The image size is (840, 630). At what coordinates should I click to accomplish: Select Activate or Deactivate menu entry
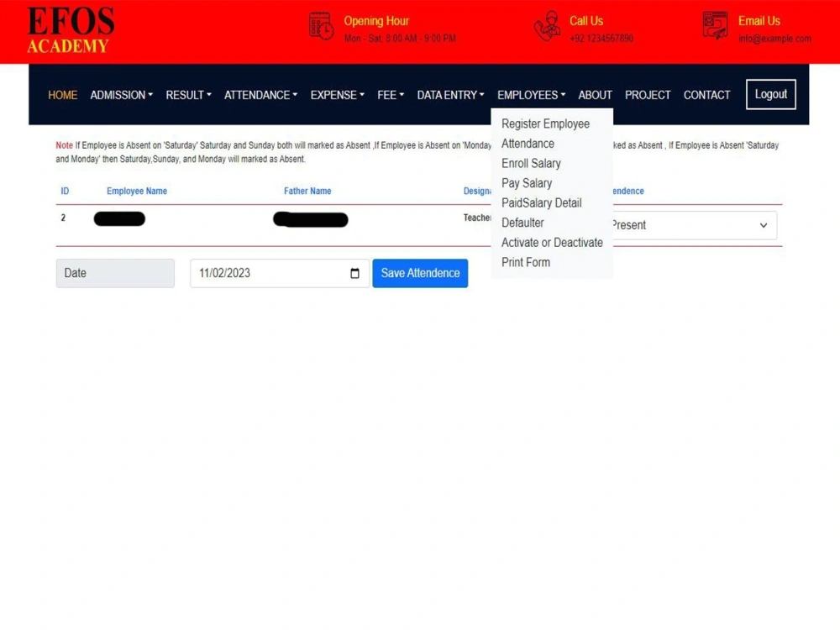click(552, 243)
